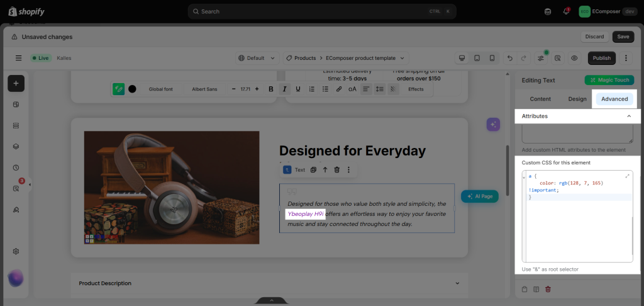The width and height of the screenshot is (644, 306).
Task: Switch to the Design tab
Action: (577, 99)
